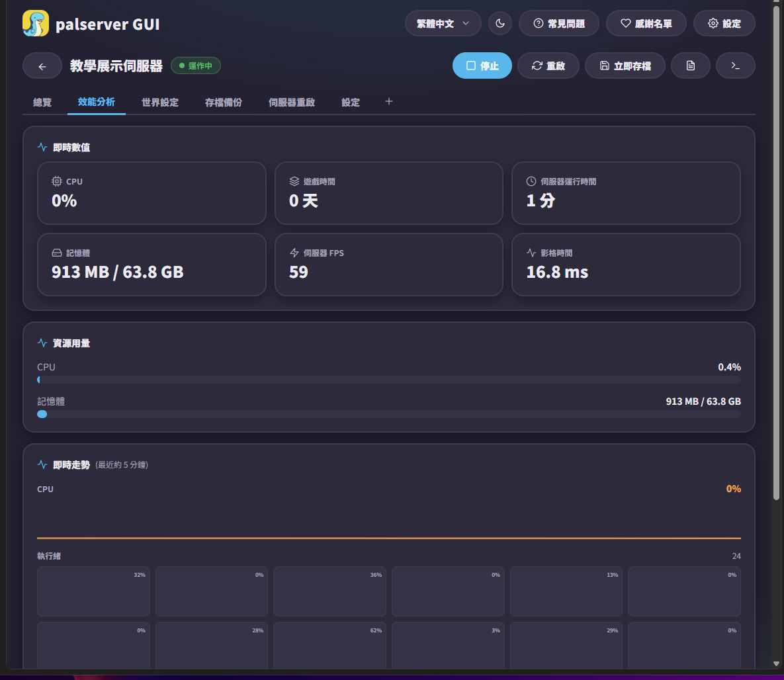Click the 即時數值 pulse icon
The image size is (784, 680).
tap(42, 147)
